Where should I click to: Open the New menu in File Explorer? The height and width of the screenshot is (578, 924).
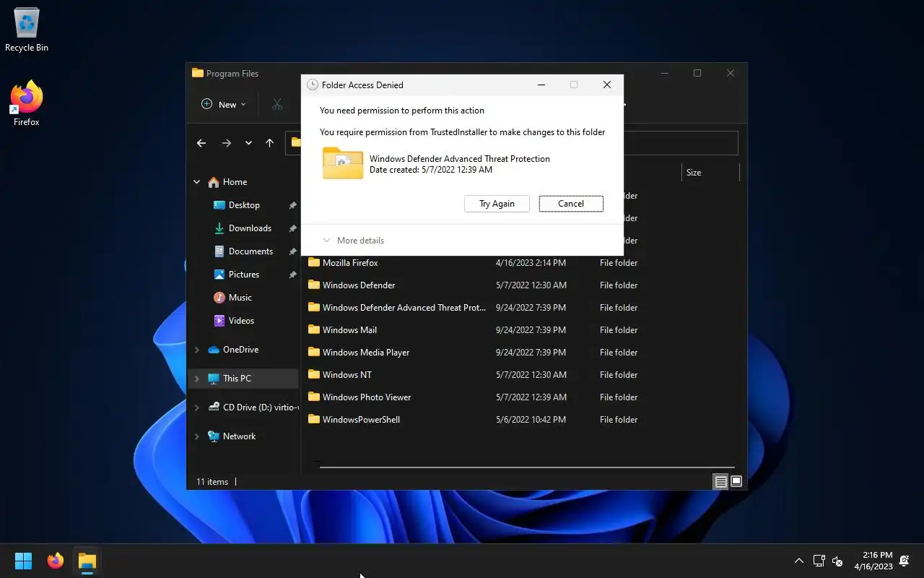click(224, 104)
